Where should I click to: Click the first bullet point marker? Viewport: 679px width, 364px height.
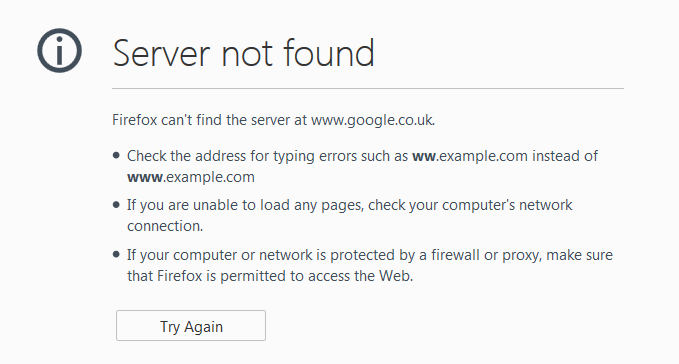pos(116,155)
